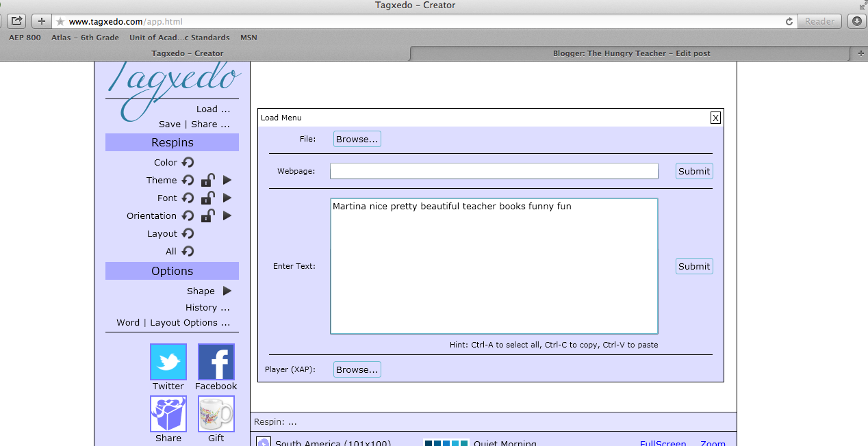Open the Atlas – 6th Grade bookmark
Screen dimensions: 868x446
tap(85, 38)
